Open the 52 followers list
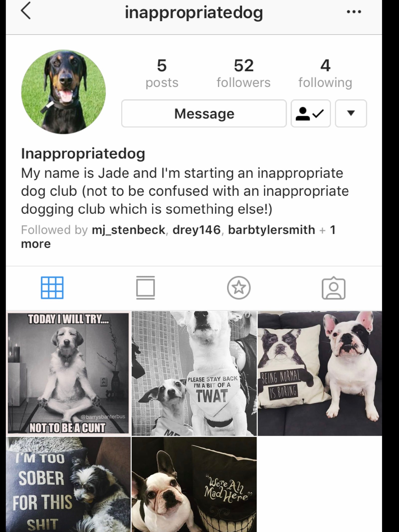399x532 pixels. 243,73
